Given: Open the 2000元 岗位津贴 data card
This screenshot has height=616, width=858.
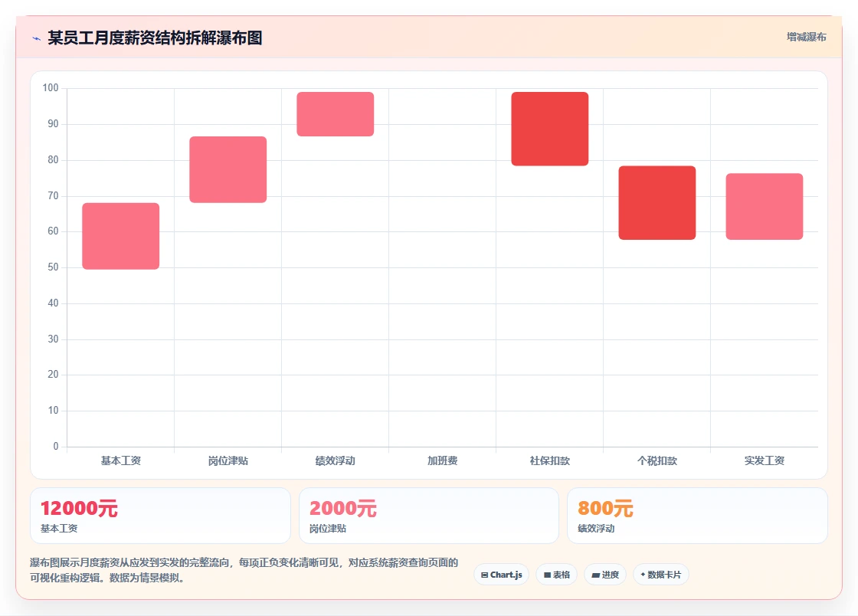Looking at the screenshot, I should pos(429,516).
